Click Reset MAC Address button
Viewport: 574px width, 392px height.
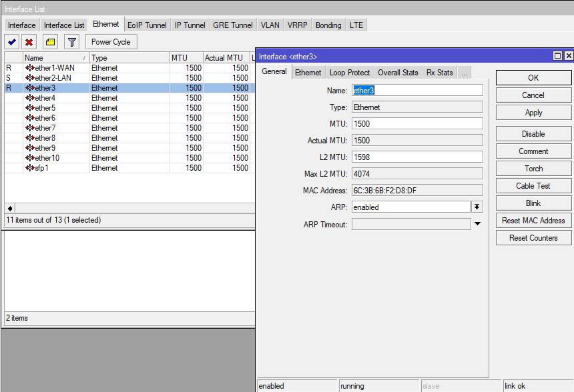533,221
